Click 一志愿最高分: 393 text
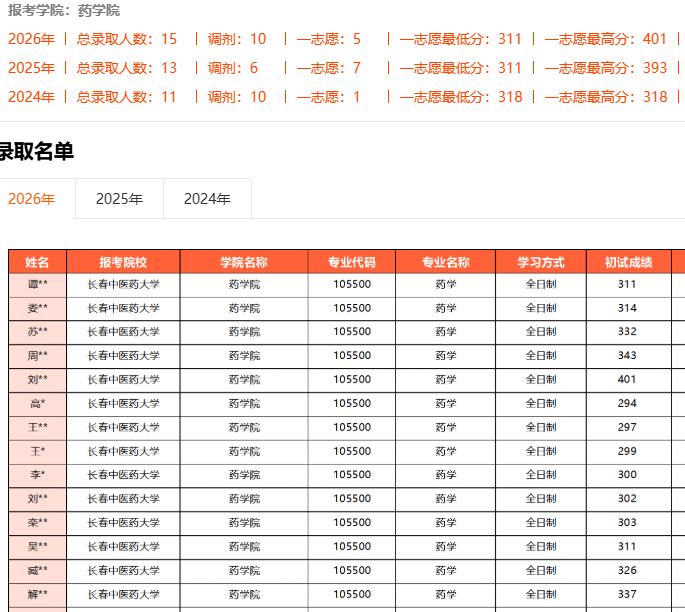The width and height of the screenshot is (685, 612). pos(606,68)
